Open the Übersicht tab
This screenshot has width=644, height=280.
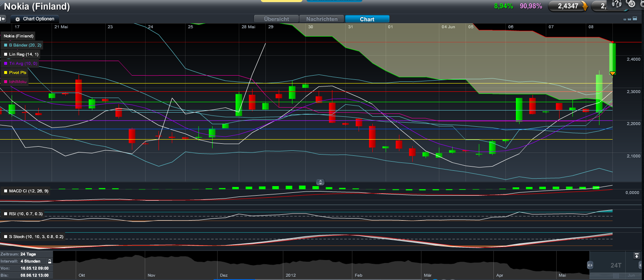coord(276,19)
